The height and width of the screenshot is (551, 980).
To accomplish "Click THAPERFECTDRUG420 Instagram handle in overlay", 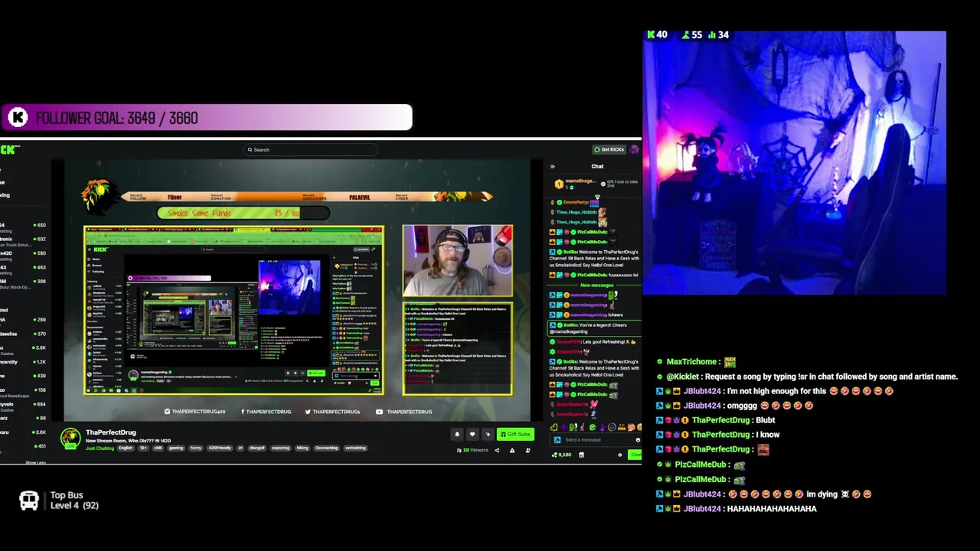I will click(195, 412).
